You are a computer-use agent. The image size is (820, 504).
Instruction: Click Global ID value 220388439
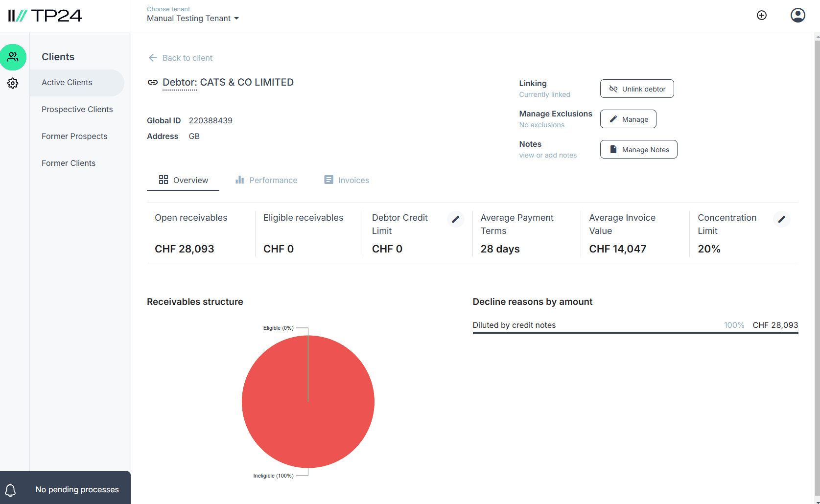pos(211,120)
